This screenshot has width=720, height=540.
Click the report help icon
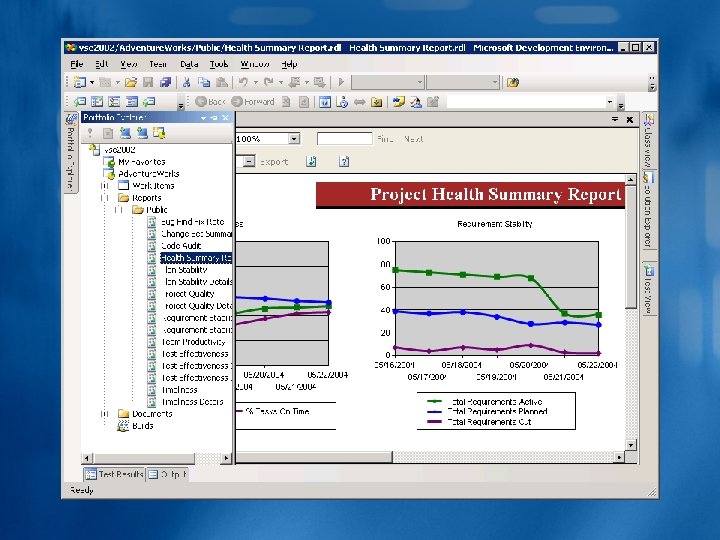344,162
